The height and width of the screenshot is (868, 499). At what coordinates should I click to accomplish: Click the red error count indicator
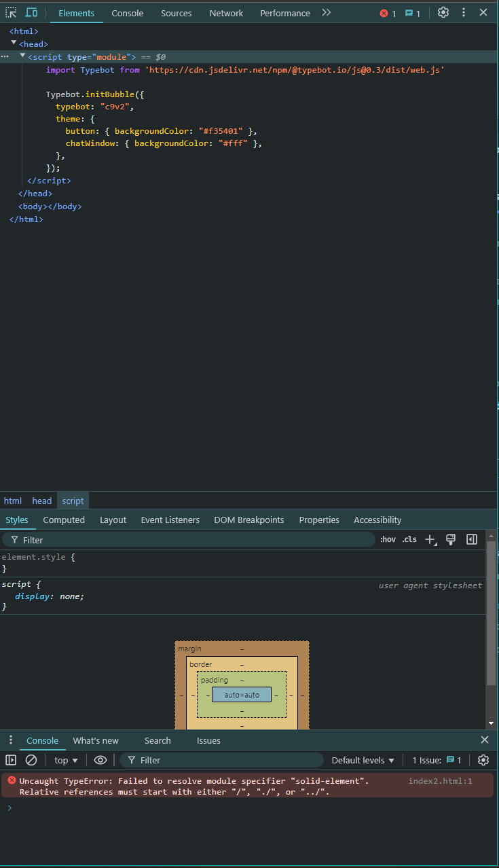pos(388,14)
